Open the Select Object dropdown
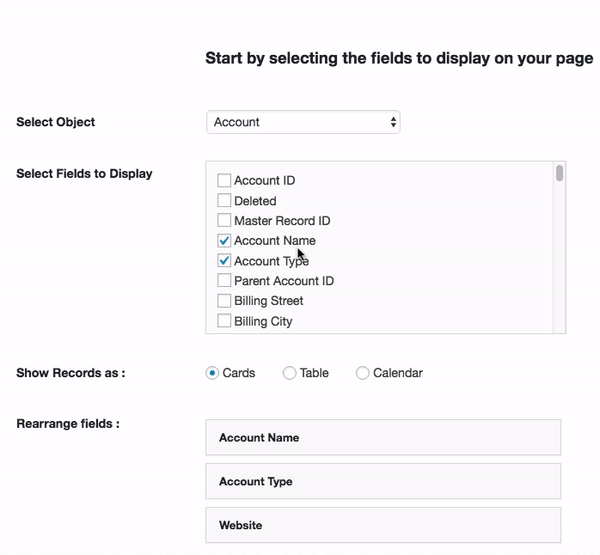The image size is (600, 555). click(303, 122)
